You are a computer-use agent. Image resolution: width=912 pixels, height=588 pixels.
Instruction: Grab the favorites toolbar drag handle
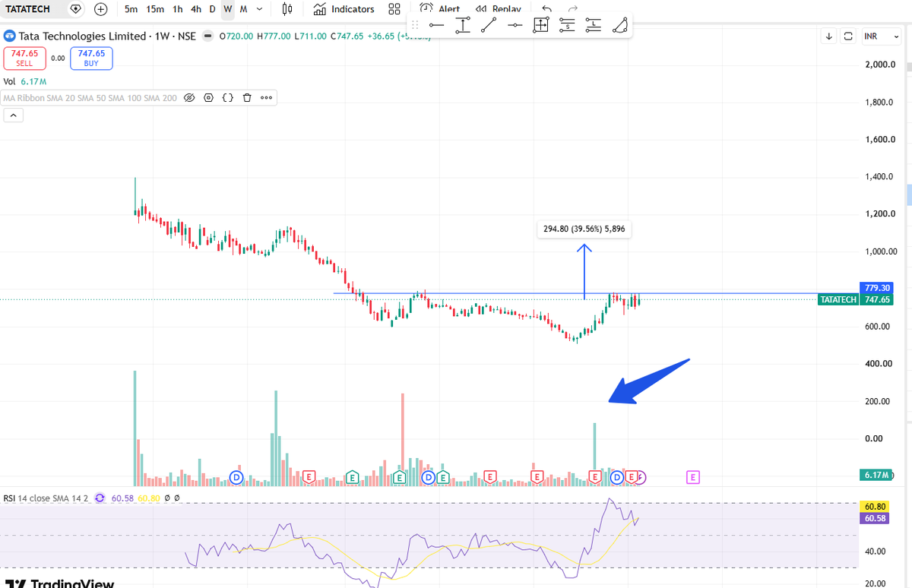pyautogui.click(x=415, y=25)
